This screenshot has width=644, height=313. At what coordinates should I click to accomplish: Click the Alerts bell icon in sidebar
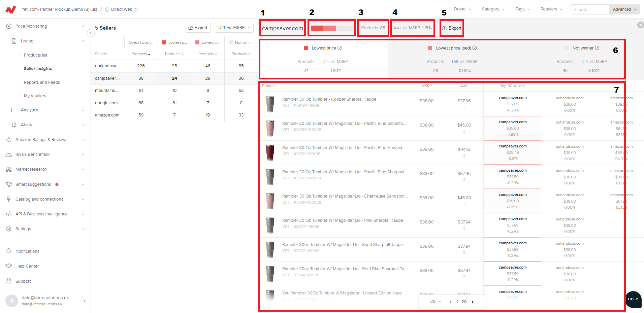coord(14,125)
